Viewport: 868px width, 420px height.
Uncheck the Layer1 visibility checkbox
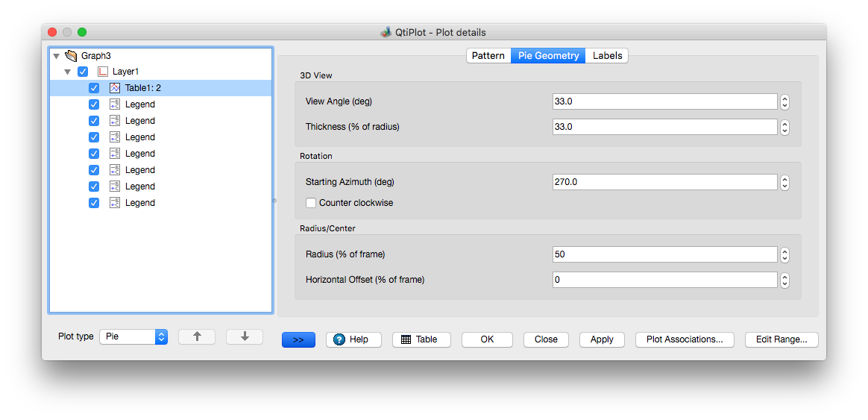pos(83,72)
